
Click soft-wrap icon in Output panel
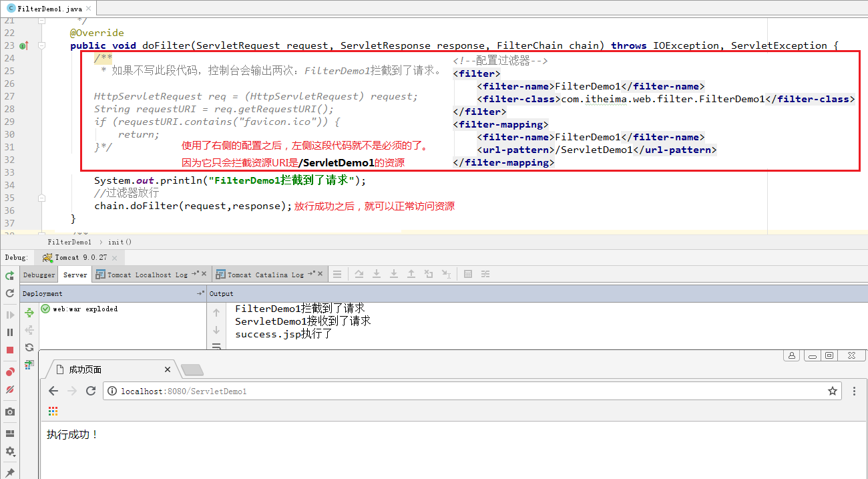pyautogui.click(x=216, y=346)
